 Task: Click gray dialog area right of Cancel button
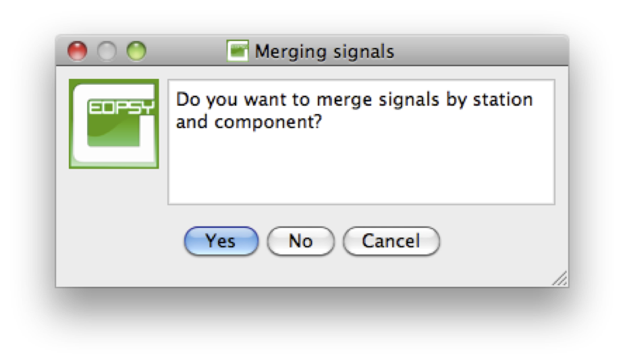click(499, 241)
